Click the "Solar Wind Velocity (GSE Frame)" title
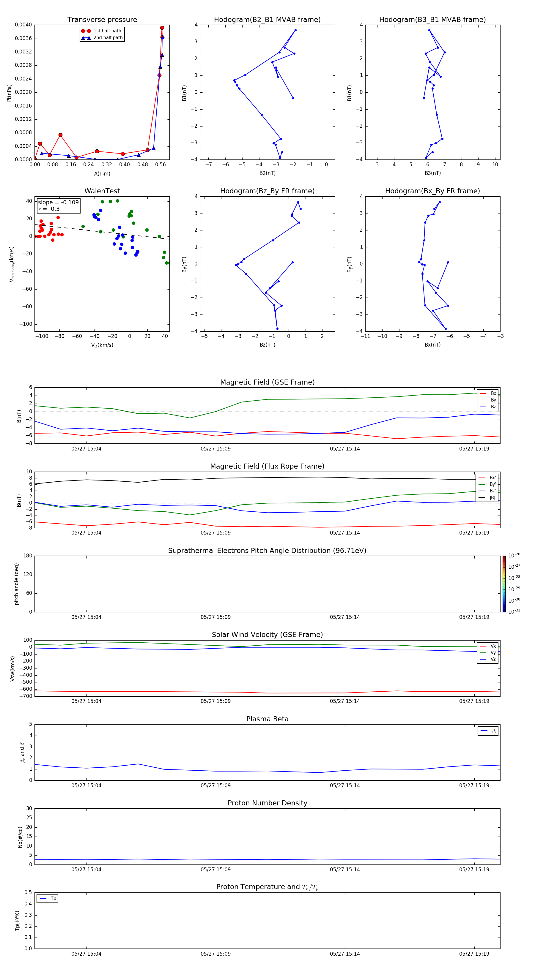 267,635
